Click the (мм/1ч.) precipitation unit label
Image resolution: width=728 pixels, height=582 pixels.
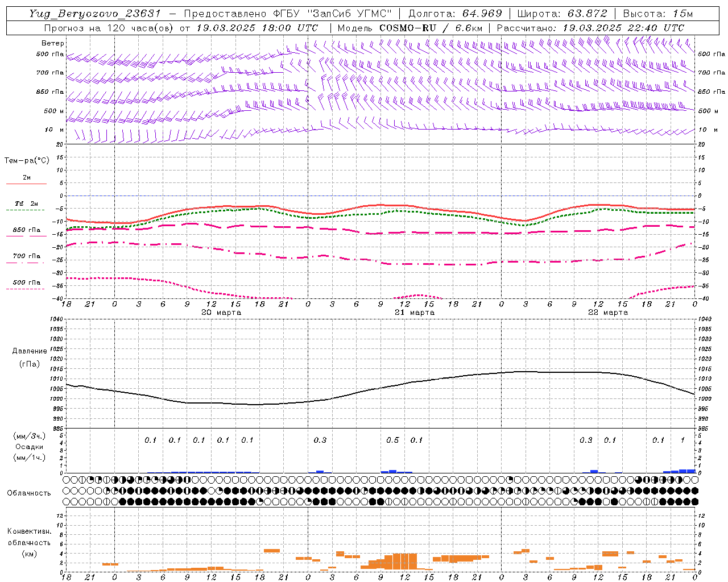click(x=30, y=458)
